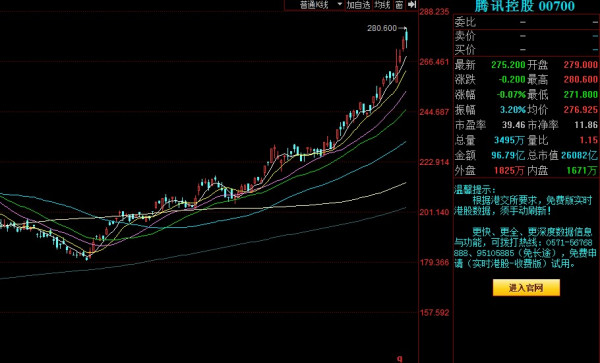Click the 开盘 opening price 279.000

[580, 65]
